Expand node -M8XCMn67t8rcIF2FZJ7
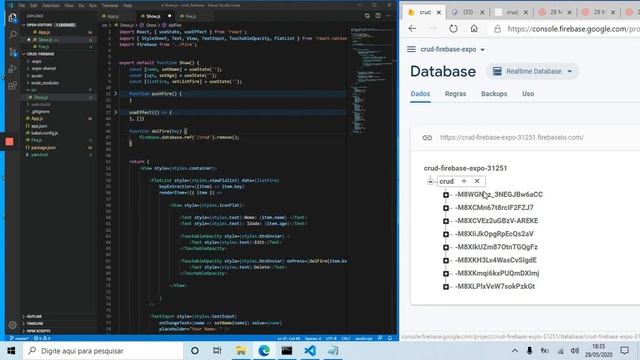640x360 pixels. click(x=446, y=208)
